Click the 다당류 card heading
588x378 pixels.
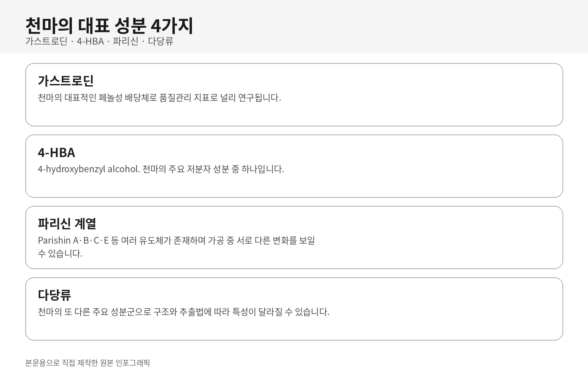pyautogui.click(x=54, y=295)
